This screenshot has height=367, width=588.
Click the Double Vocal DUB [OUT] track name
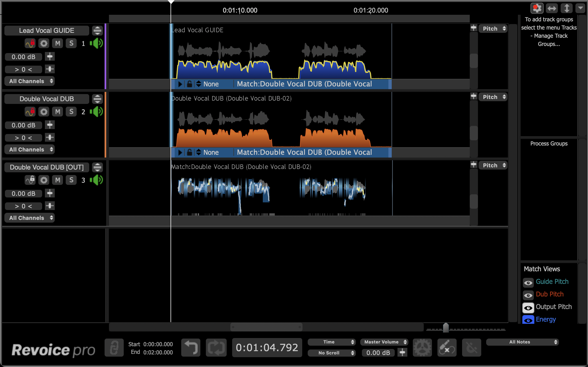[47, 167]
